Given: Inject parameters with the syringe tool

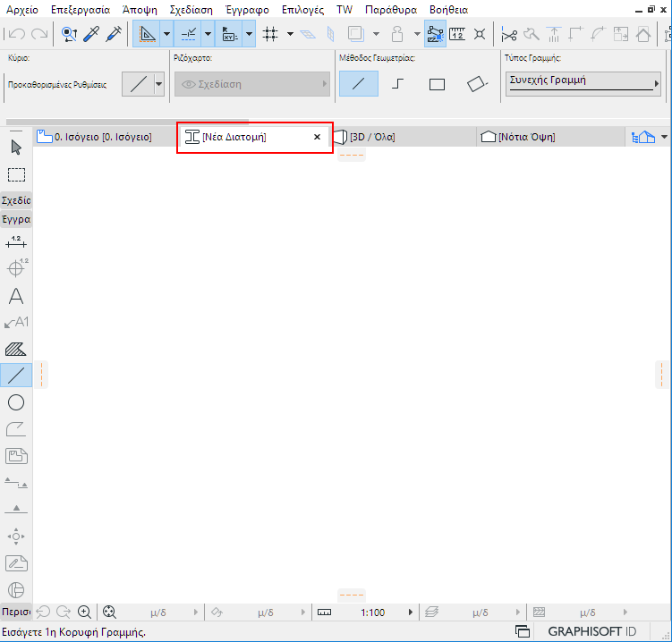Looking at the screenshot, I should click(114, 34).
